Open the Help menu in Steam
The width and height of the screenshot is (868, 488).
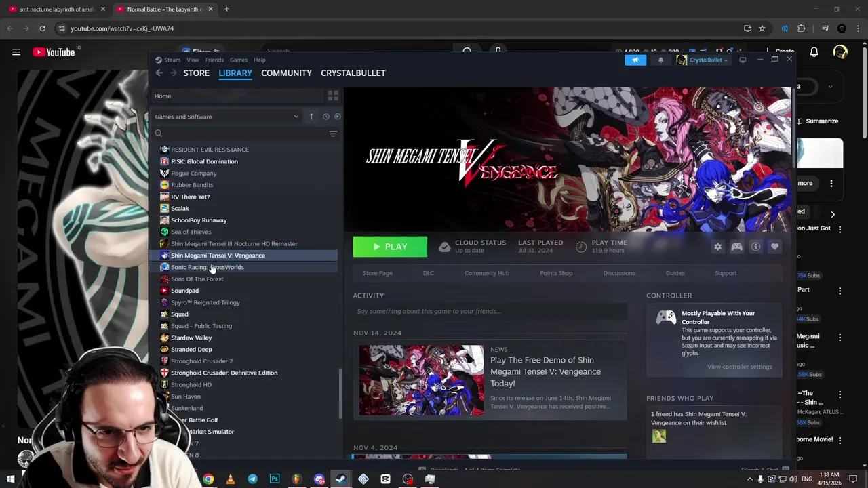tap(260, 60)
